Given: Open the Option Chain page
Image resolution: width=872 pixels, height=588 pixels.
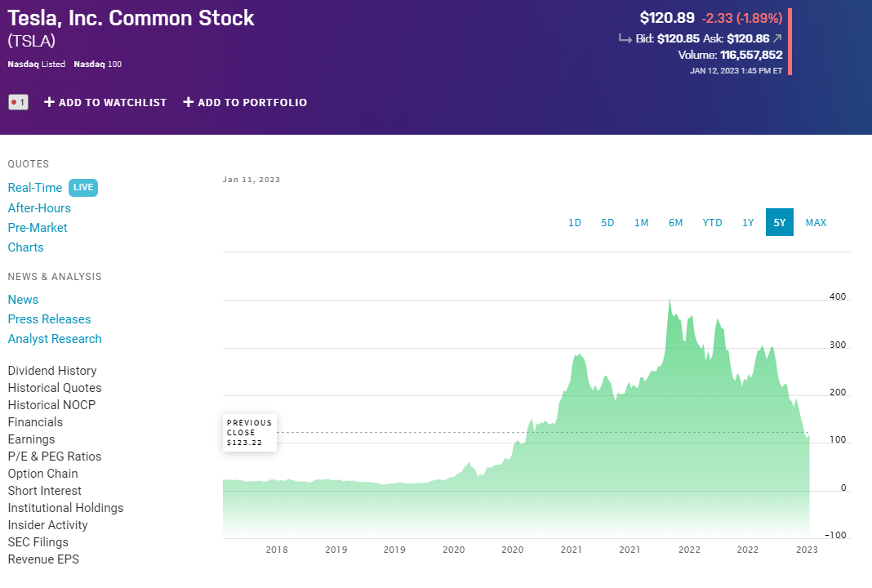Looking at the screenshot, I should click(42, 474).
